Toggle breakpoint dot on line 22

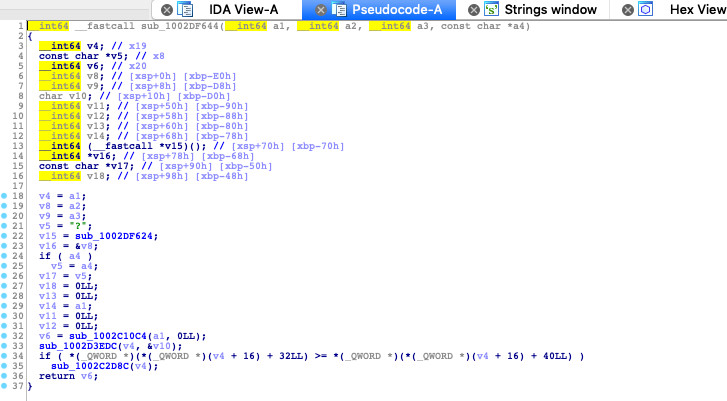[4, 236]
